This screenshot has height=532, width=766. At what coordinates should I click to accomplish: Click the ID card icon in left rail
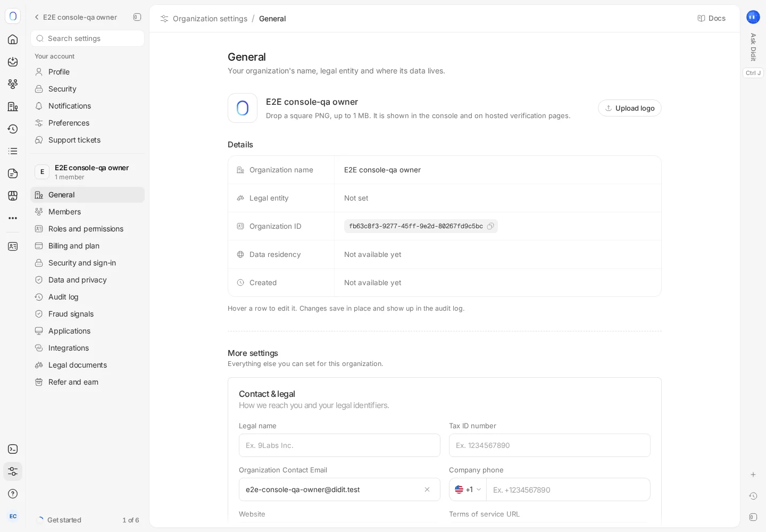click(13, 246)
